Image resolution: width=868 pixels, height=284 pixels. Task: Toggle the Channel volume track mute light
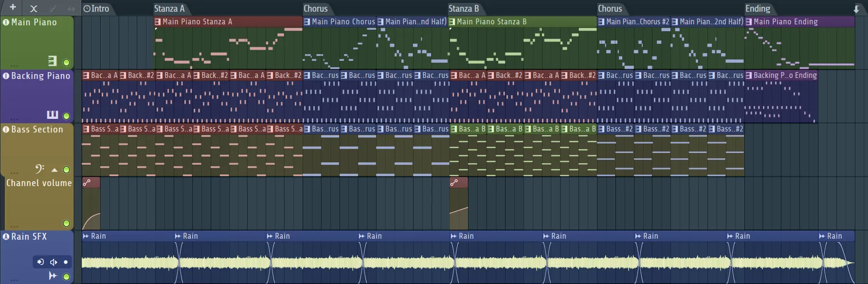coord(66,223)
